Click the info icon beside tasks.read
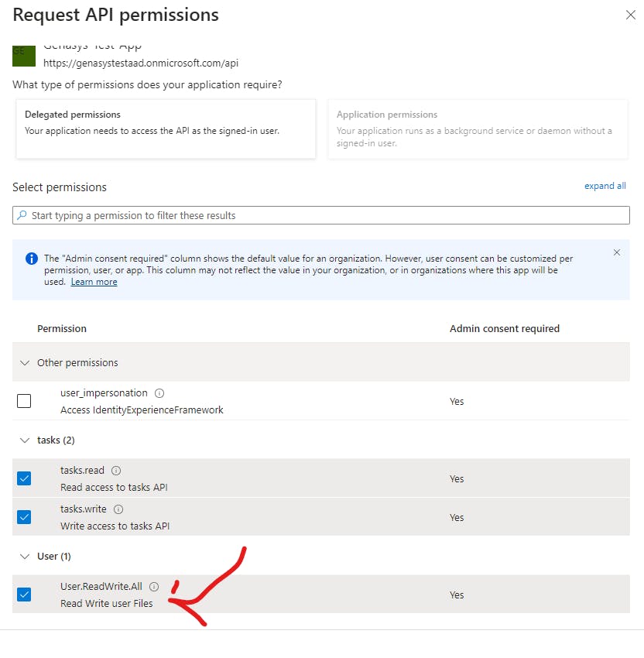Viewport: 644px width, 658px height. click(116, 471)
